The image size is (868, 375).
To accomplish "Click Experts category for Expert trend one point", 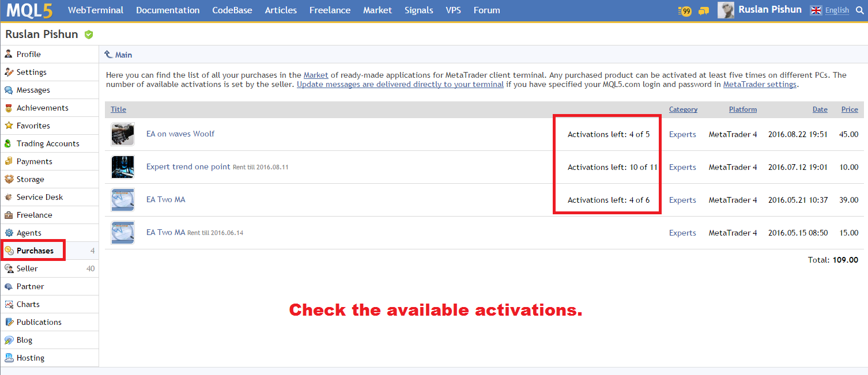I will [x=682, y=167].
